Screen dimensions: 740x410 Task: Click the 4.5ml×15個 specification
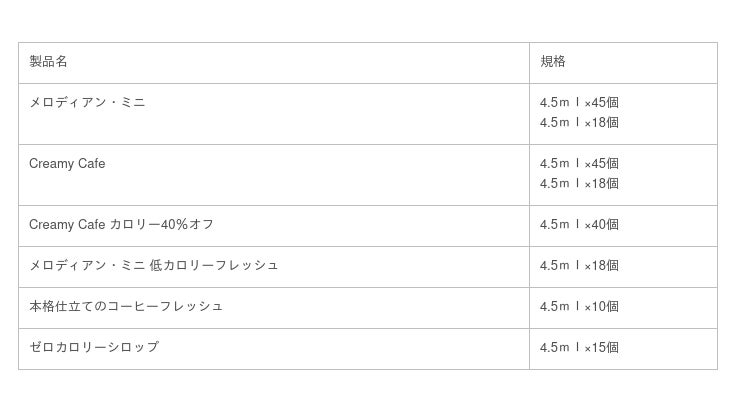pos(579,348)
